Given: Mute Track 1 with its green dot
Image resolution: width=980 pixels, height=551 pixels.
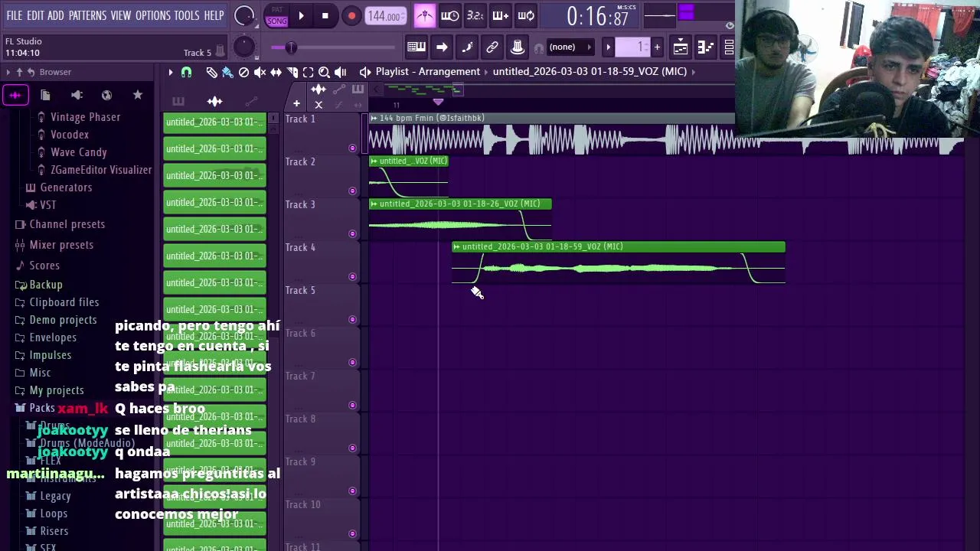Looking at the screenshot, I should point(352,148).
